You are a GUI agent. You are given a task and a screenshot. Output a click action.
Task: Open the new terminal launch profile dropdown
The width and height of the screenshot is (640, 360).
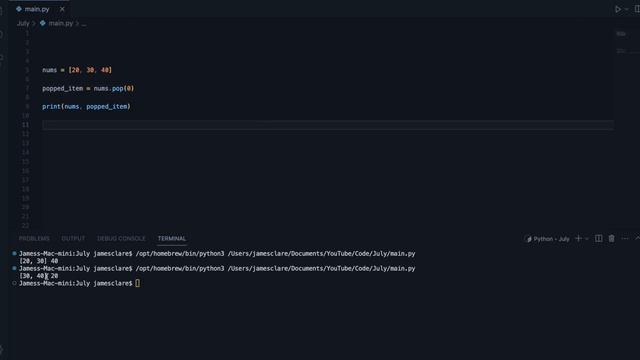(587, 239)
